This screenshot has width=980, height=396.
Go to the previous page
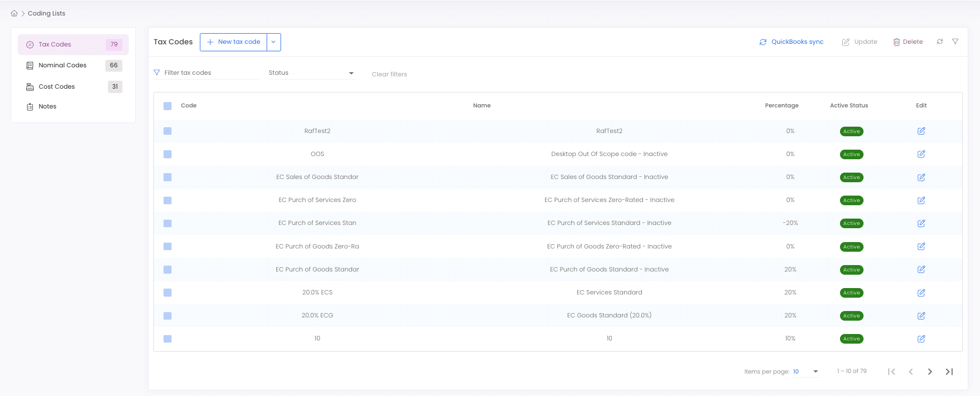pos(911,371)
